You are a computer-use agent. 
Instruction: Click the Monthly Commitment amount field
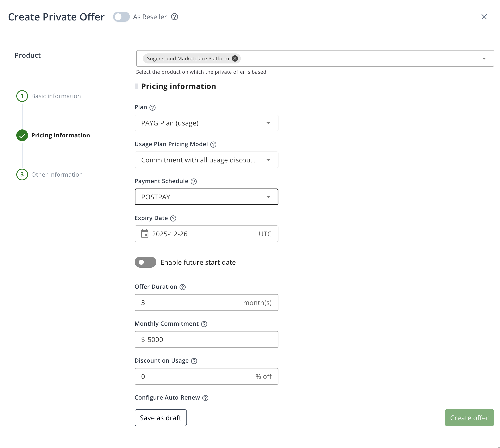(x=206, y=339)
